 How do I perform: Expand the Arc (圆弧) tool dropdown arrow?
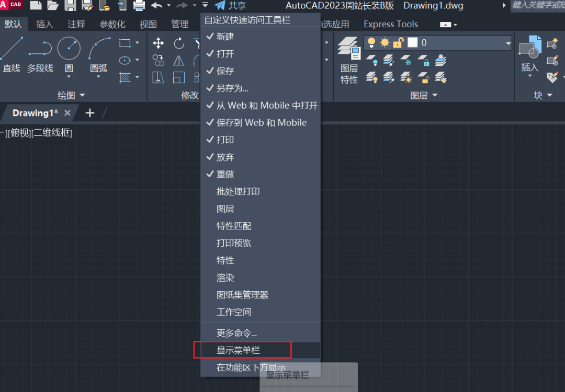coord(98,77)
